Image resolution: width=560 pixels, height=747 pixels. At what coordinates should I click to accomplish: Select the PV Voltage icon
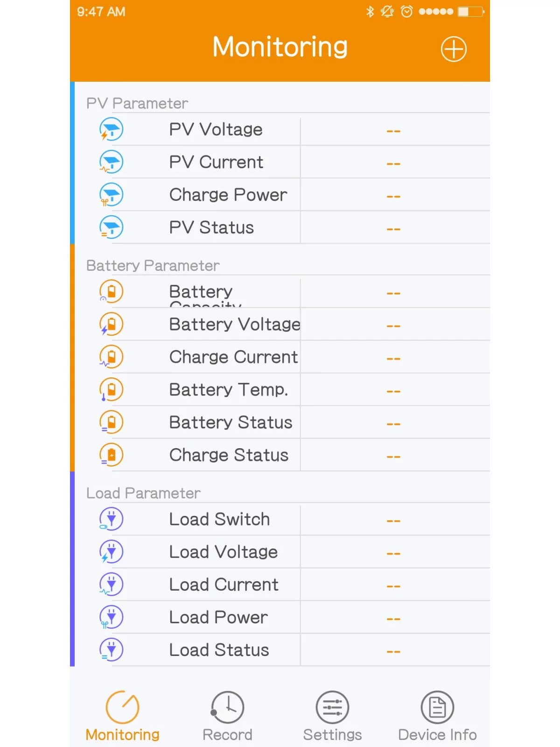pyautogui.click(x=111, y=129)
